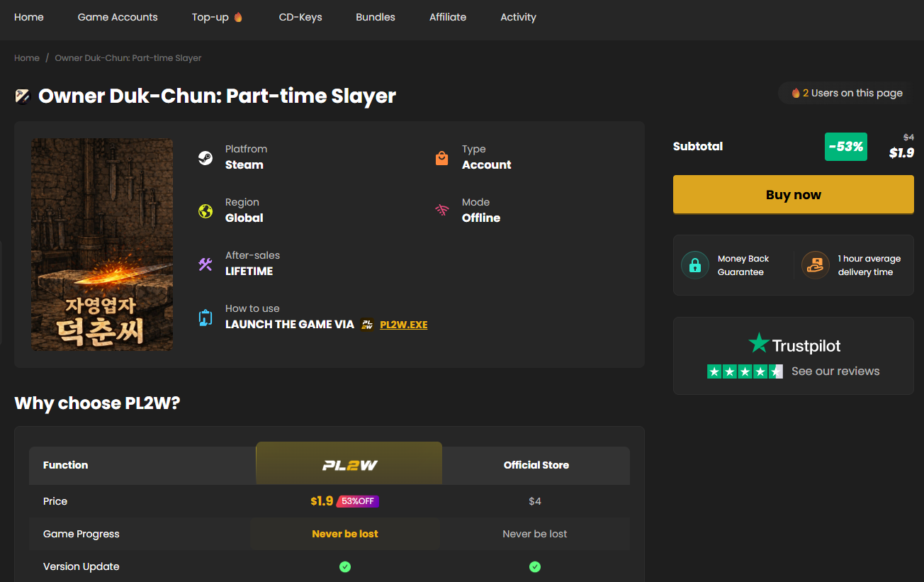Click the Trustpilot five-star rating row

(745, 371)
